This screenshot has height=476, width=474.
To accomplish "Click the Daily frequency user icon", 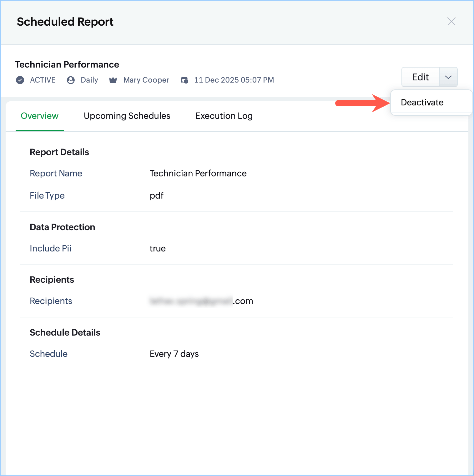I will coord(71,80).
